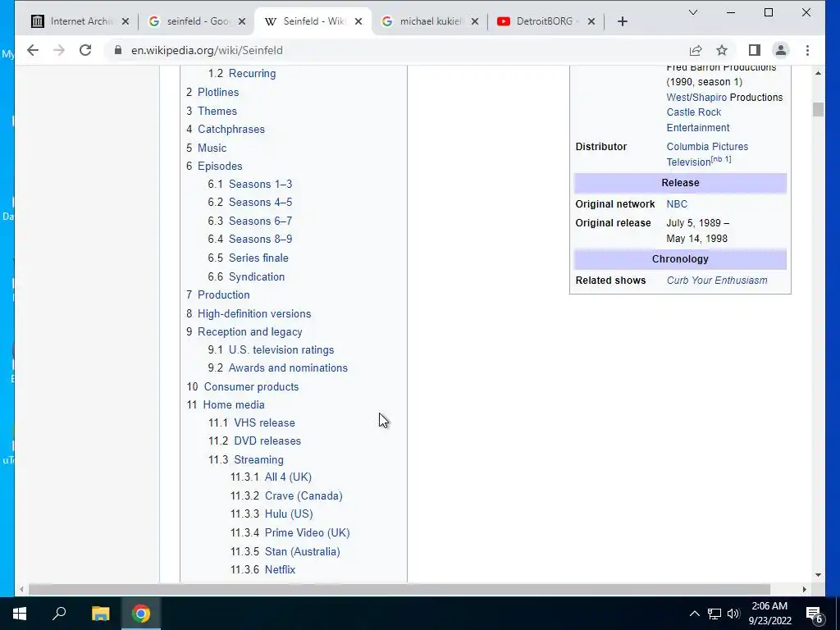Open File Explorer from taskbar

tap(100, 614)
